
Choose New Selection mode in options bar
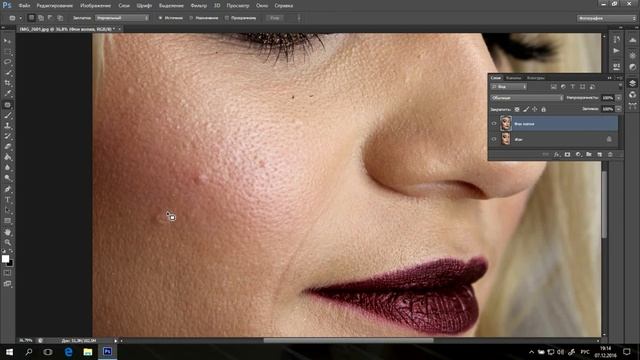point(31,18)
